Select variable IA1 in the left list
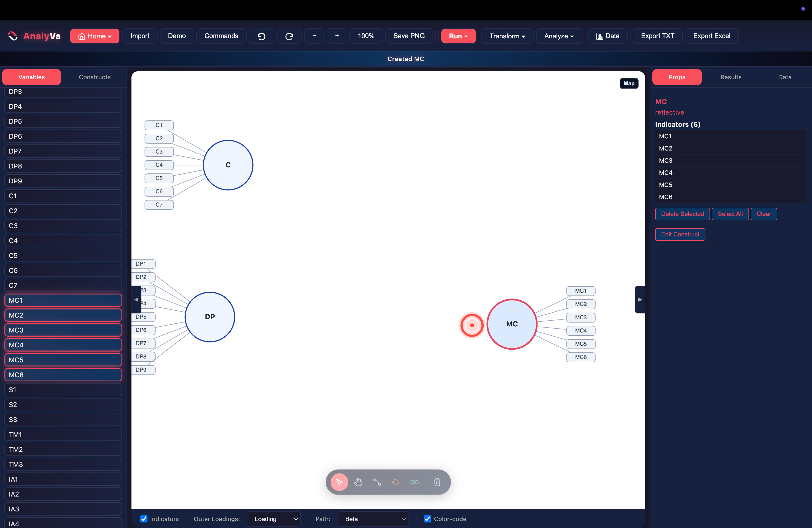812x528 pixels. 63,479
